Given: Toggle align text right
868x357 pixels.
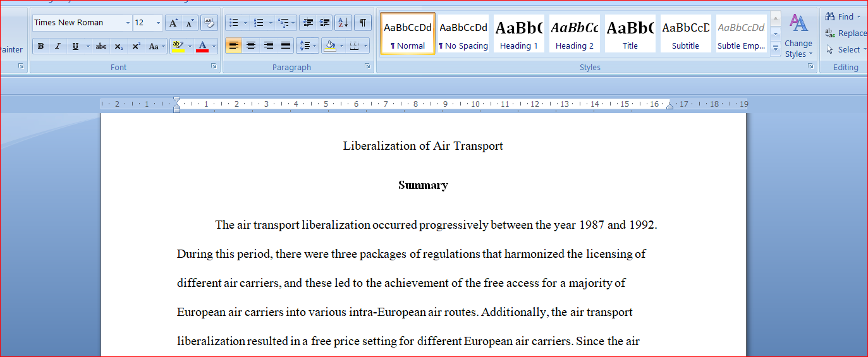Looking at the screenshot, I should (269, 45).
